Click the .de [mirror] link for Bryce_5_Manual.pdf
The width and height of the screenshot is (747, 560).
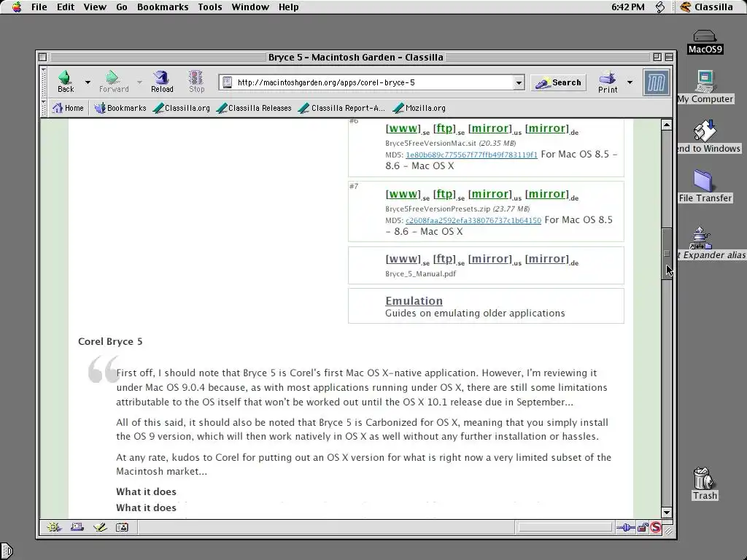click(547, 259)
